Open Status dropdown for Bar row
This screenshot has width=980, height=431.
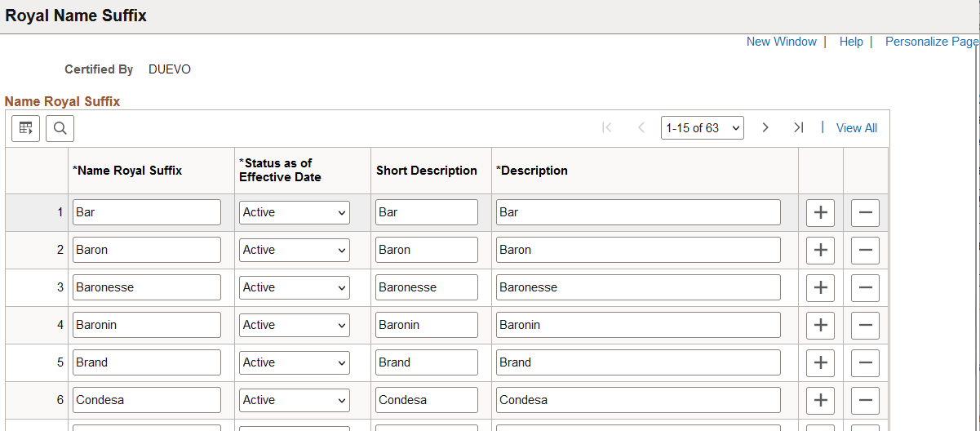pos(295,212)
